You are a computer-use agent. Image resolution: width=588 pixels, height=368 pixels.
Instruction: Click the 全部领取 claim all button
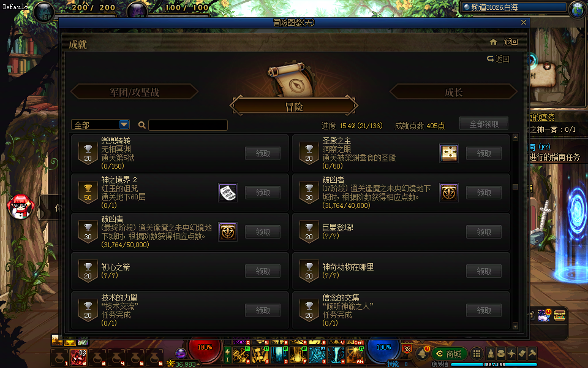pyautogui.click(x=484, y=125)
